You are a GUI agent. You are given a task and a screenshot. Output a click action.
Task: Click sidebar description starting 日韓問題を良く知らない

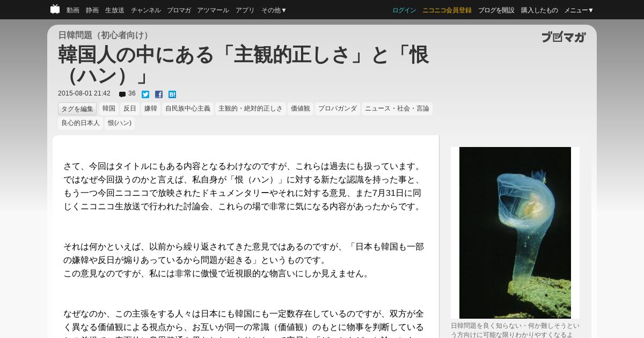(515, 330)
